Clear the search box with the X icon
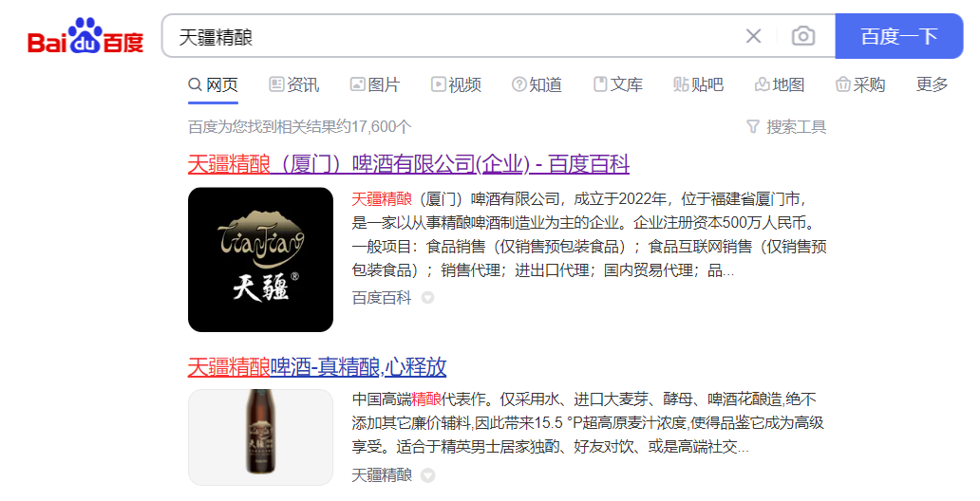This screenshot has width=980, height=501. pyautogui.click(x=754, y=36)
